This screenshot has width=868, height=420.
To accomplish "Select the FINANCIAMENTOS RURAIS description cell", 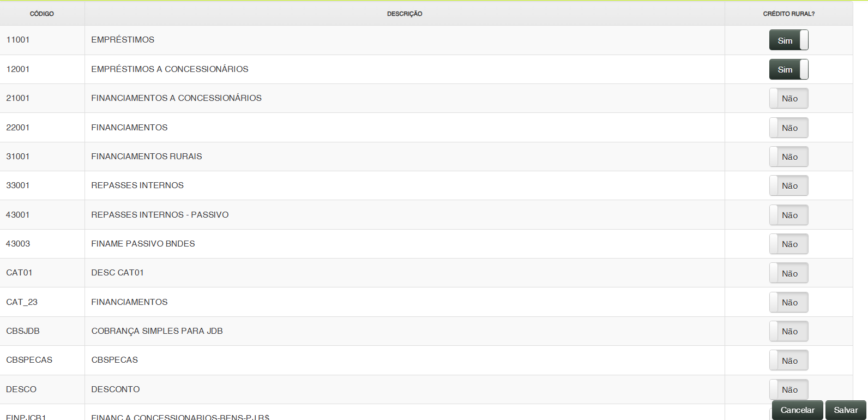I will pyautogui.click(x=147, y=157).
